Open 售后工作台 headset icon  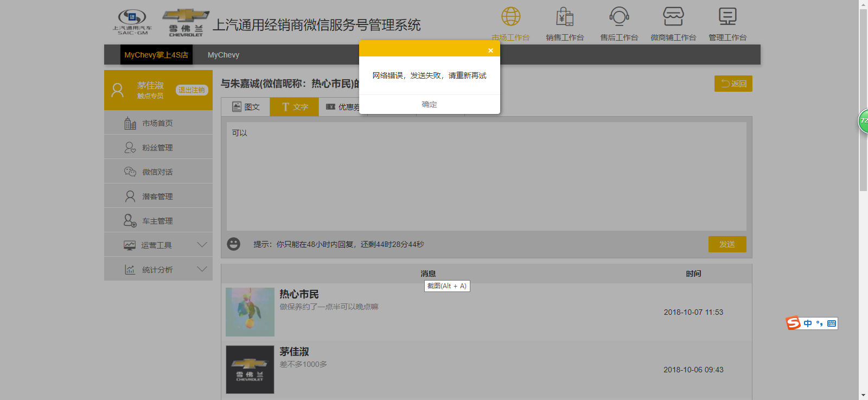[x=619, y=17]
